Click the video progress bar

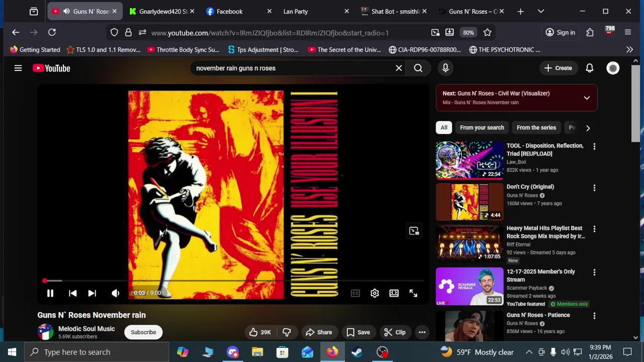coord(234,281)
